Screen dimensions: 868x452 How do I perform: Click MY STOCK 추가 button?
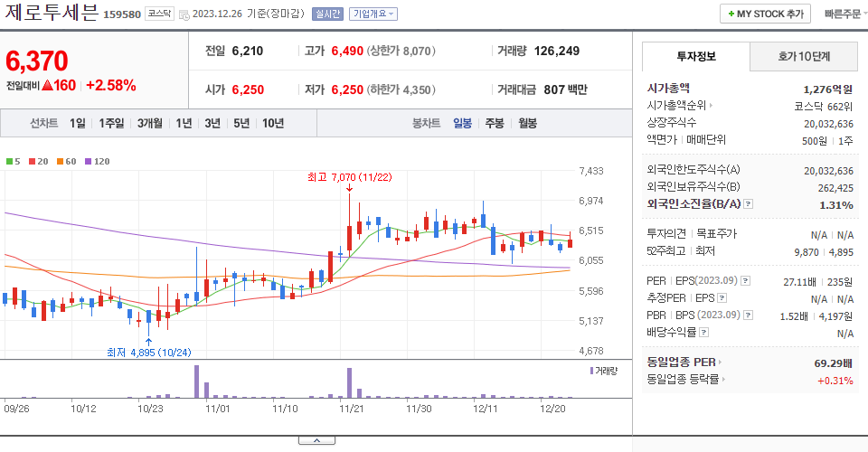(x=765, y=14)
